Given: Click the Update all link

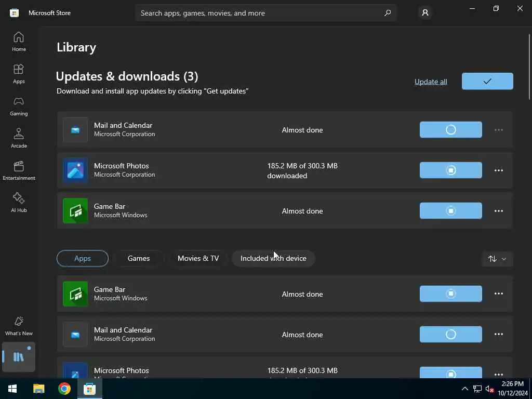Looking at the screenshot, I should point(431,82).
